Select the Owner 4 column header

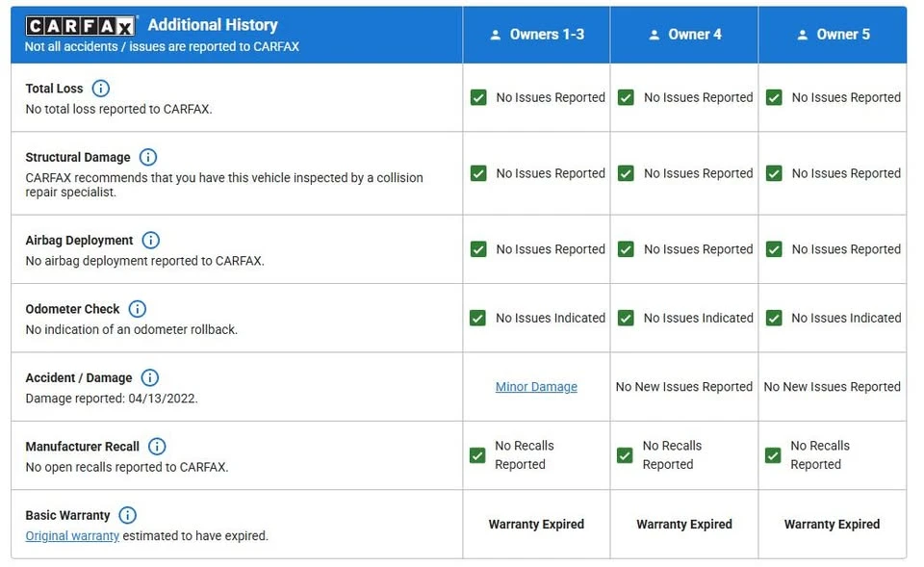[684, 35]
